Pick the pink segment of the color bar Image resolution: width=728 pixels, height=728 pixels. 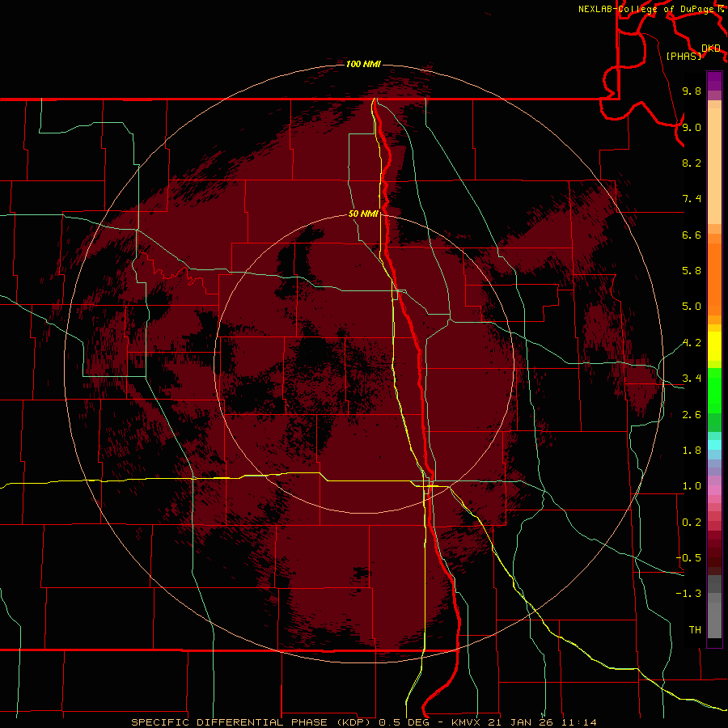[x=714, y=490]
